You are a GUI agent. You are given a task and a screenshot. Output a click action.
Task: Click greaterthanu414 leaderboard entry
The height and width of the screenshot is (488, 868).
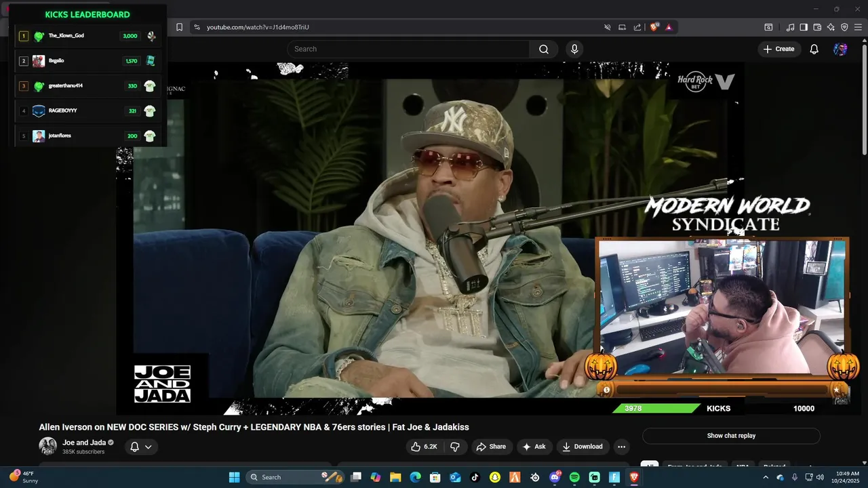pos(88,86)
